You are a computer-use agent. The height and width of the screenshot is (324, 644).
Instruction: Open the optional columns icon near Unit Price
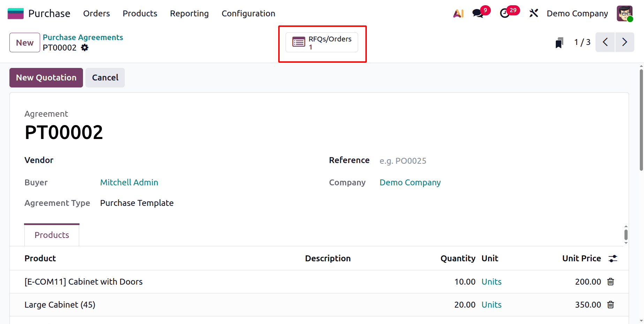point(613,259)
